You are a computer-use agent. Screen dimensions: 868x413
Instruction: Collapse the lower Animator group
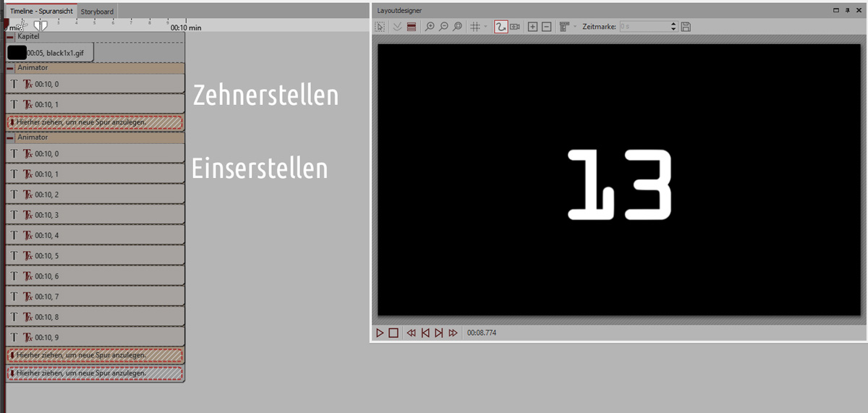pyautogui.click(x=10, y=137)
